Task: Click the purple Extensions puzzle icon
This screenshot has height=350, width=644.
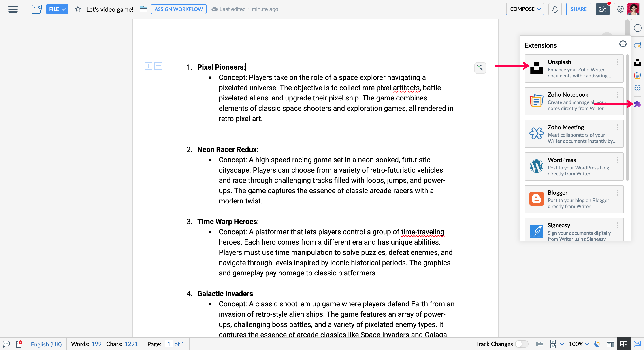Action: pyautogui.click(x=637, y=104)
